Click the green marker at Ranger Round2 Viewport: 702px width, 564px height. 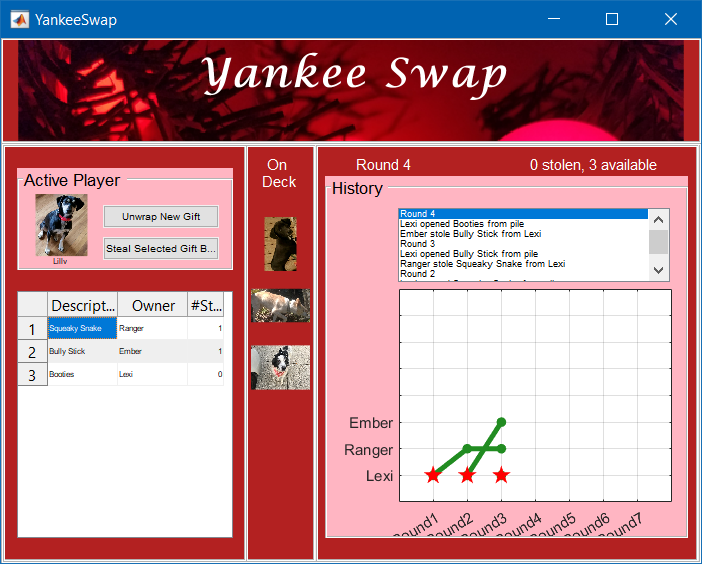coord(467,448)
